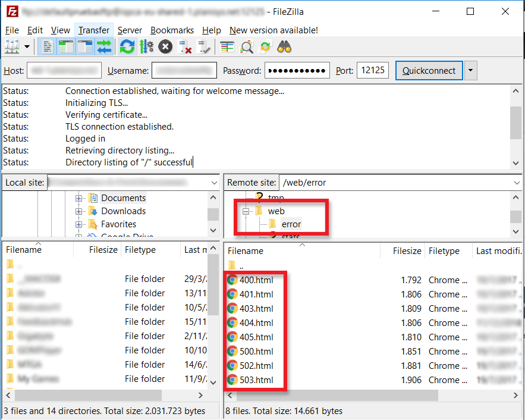Select parent directory folder in remote list
The height and width of the screenshot is (420, 525).
(232, 265)
